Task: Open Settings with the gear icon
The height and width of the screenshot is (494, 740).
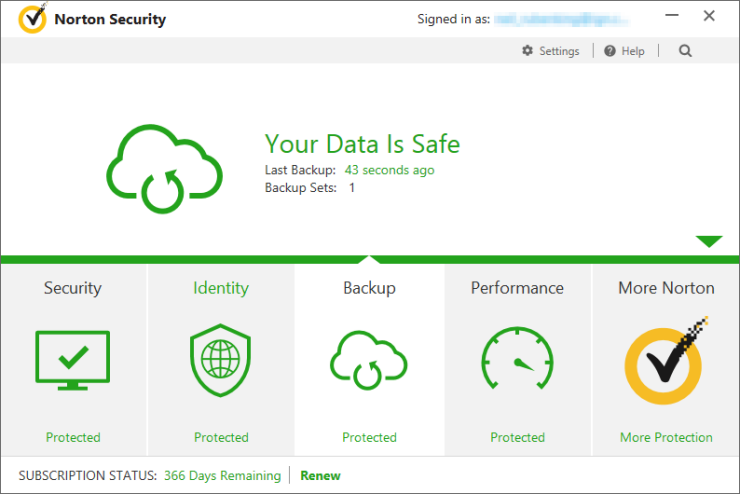Action: [527, 50]
